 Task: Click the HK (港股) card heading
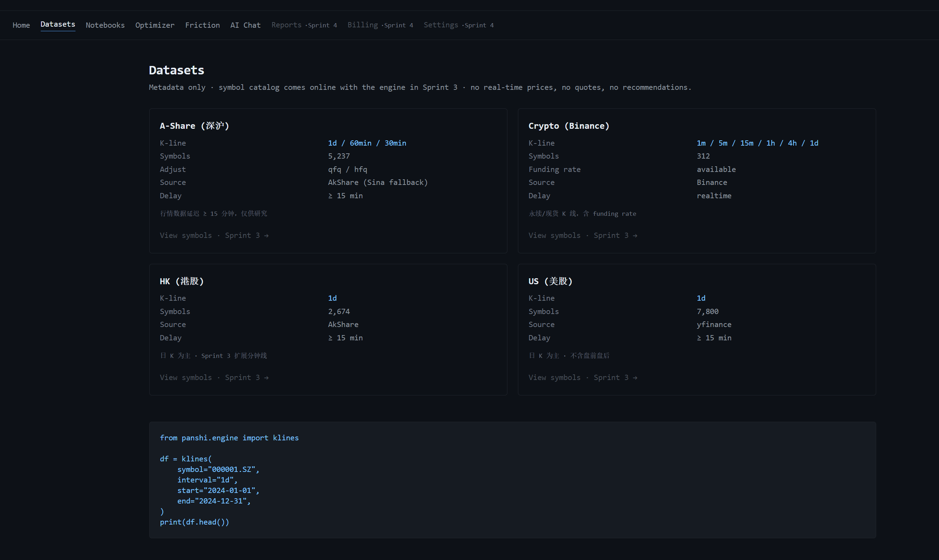pos(182,281)
